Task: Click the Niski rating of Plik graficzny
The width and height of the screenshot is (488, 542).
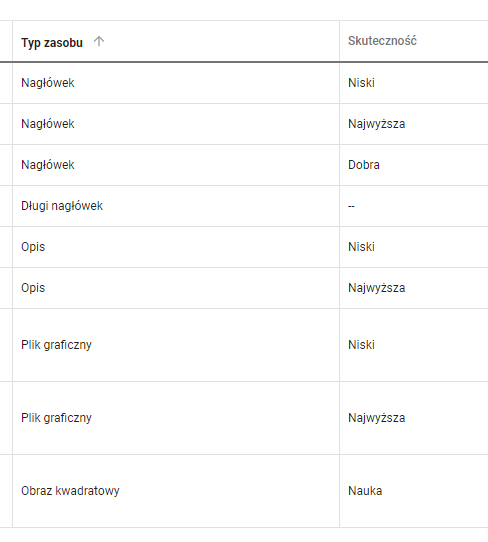Action: (361, 345)
